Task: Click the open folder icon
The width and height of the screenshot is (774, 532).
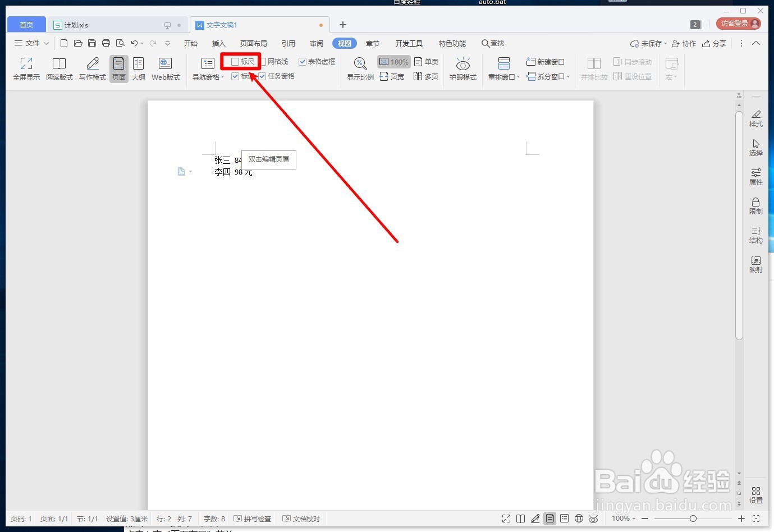Action: click(78, 43)
